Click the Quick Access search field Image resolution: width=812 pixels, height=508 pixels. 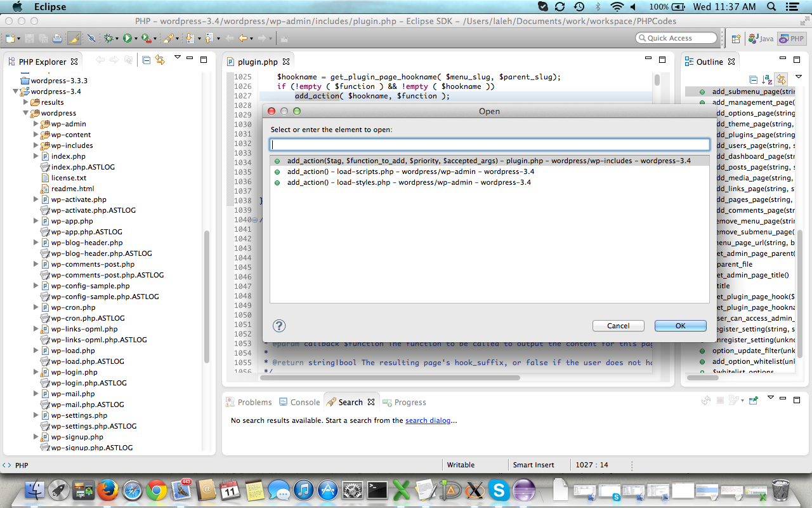coord(676,38)
